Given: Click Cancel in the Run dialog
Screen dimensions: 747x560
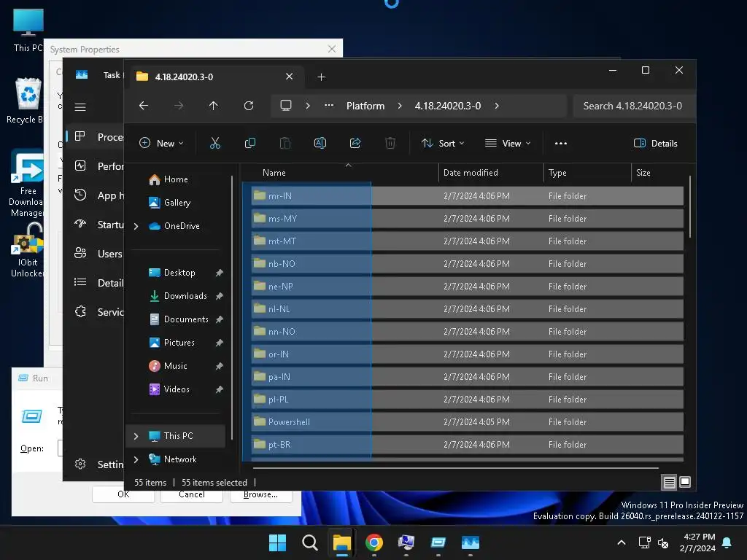Looking at the screenshot, I should coord(192,495).
